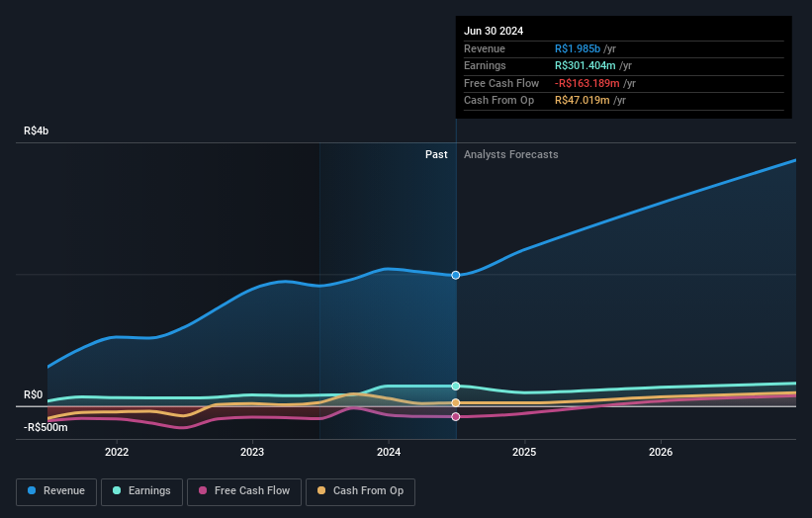This screenshot has height=518, width=812.
Task: Click the pink Free Cash Flow legend dot
Action: (x=203, y=490)
